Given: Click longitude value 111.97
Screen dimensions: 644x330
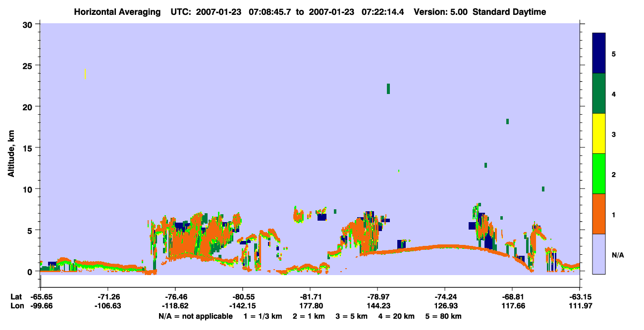Looking at the screenshot, I should point(580,306).
